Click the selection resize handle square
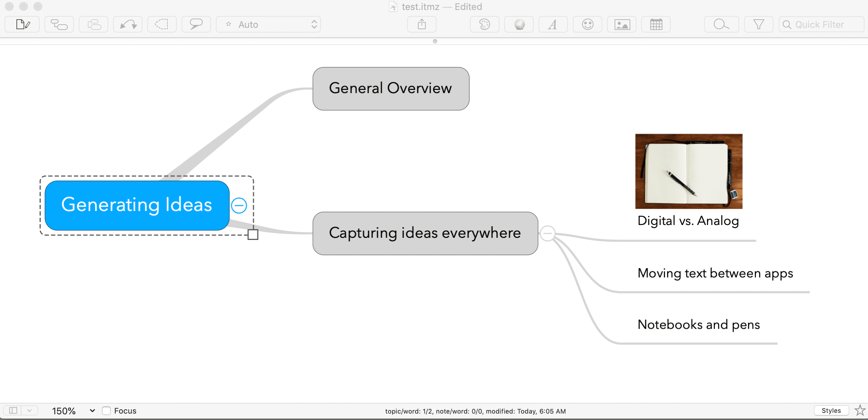Viewport: 868px width, 420px height. click(x=253, y=235)
